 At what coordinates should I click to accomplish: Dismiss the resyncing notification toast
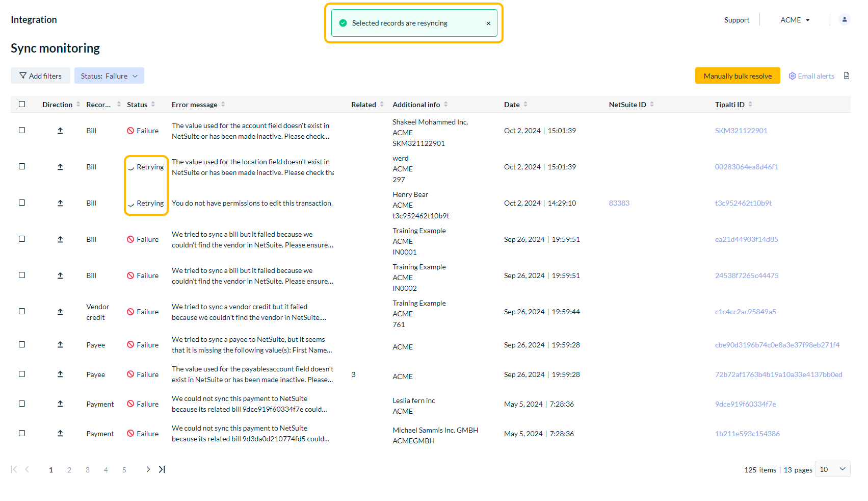tap(488, 23)
